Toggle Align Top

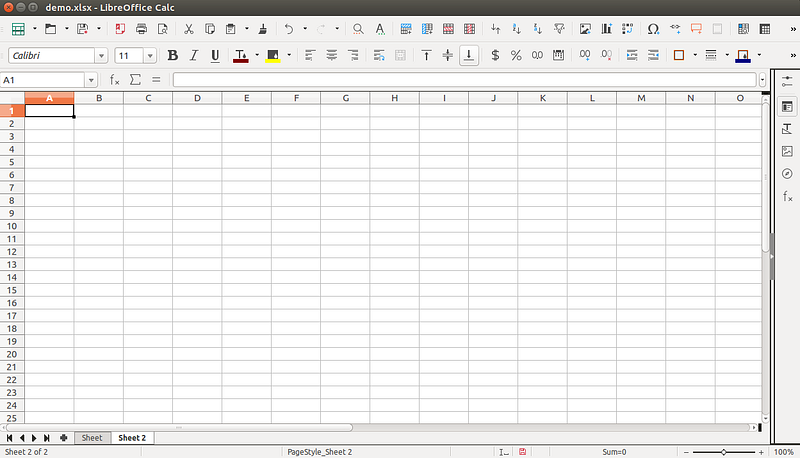[426, 55]
